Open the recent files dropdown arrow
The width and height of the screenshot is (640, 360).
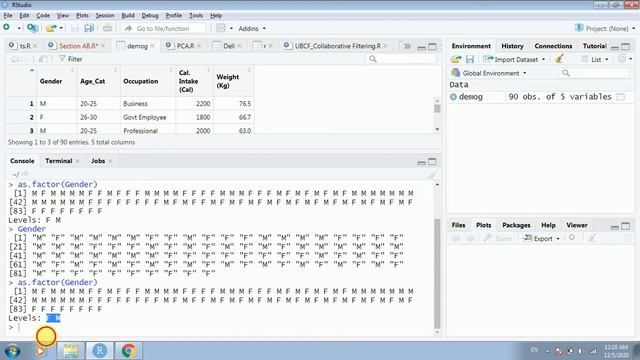coord(61,28)
